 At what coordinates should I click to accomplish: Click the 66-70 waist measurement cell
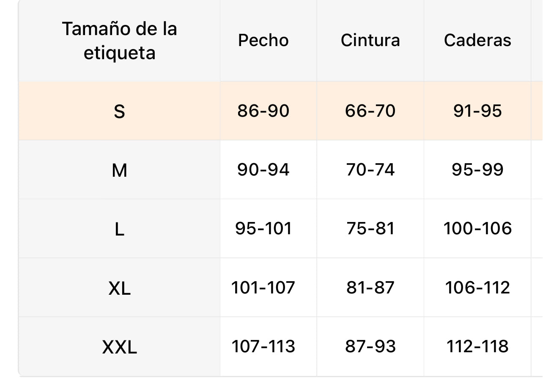370,111
